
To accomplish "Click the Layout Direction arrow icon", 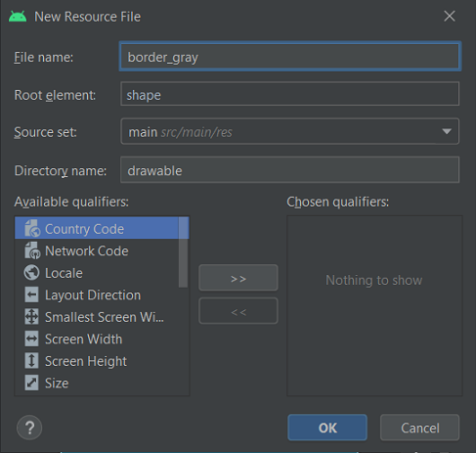I will (31, 294).
